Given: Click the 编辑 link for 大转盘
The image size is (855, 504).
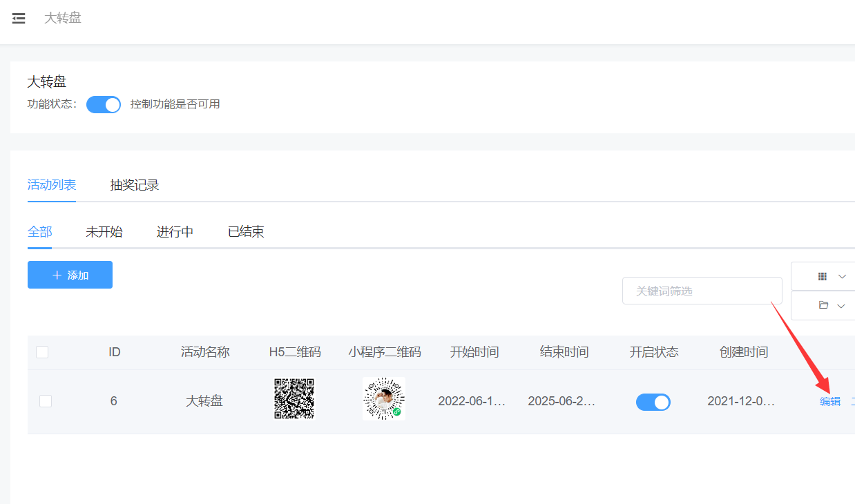Looking at the screenshot, I should (829, 402).
